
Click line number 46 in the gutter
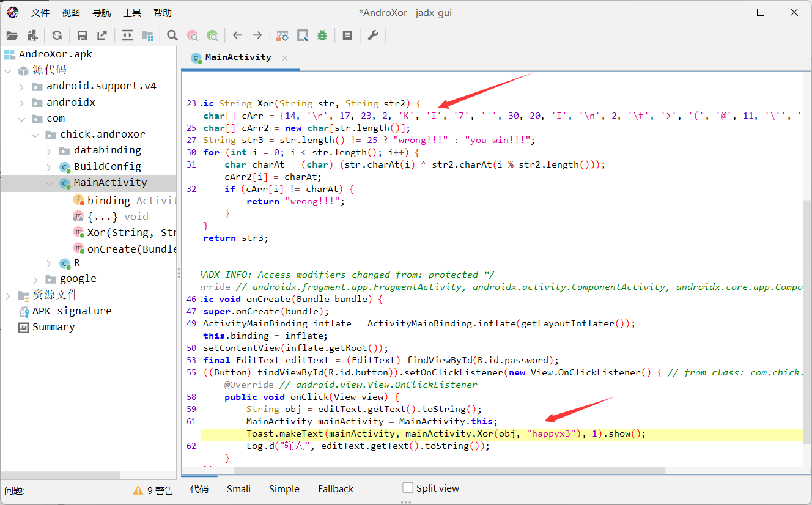[191, 299]
